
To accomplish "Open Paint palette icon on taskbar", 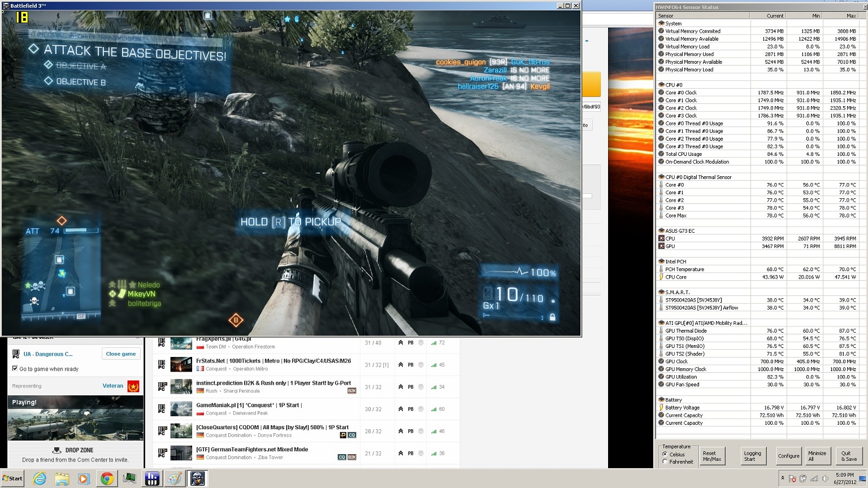I will point(174,478).
